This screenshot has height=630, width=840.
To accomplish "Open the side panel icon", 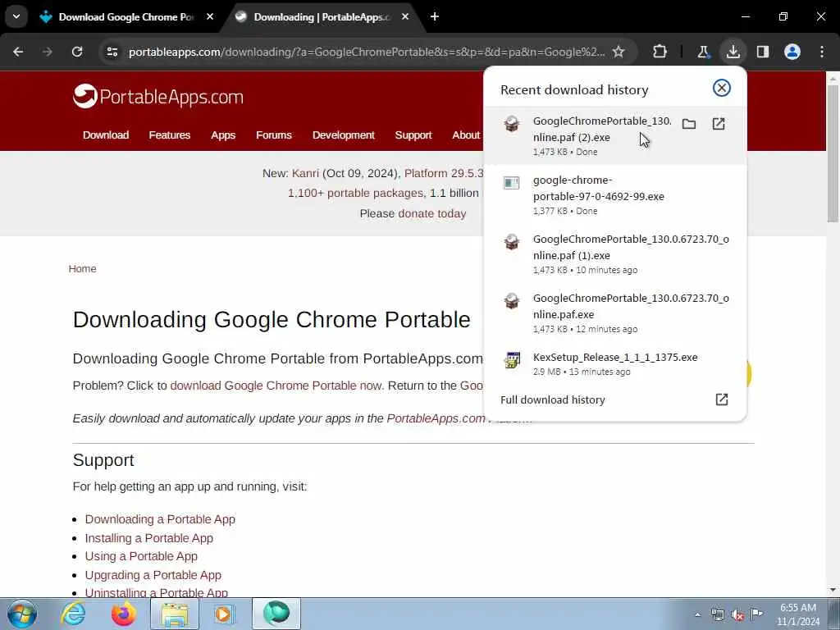I will pos(763,52).
